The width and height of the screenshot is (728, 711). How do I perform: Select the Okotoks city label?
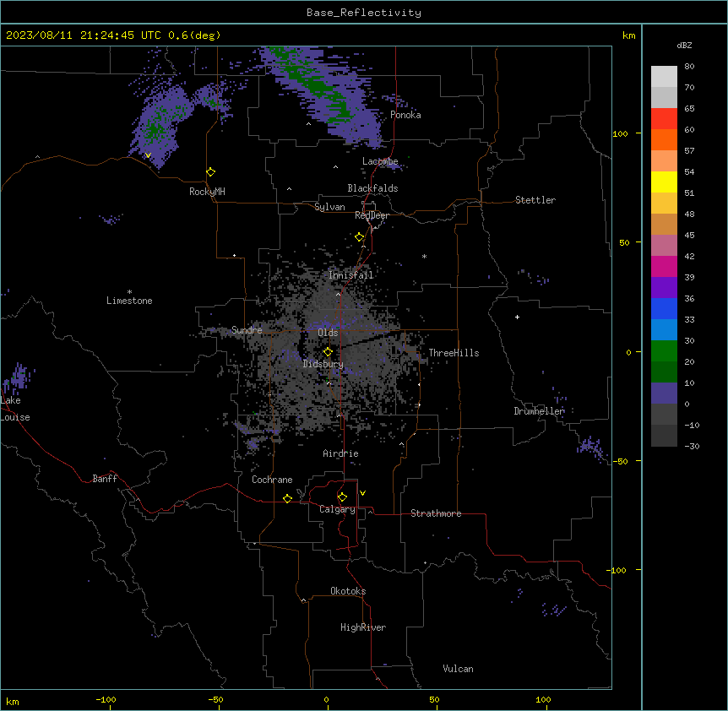pyautogui.click(x=348, y=591)
